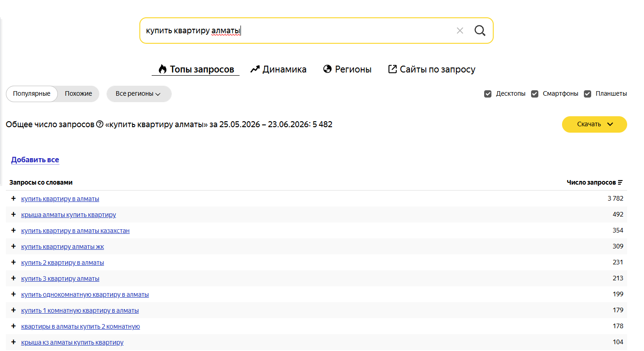Open link 'купить квартиру в алматы казахстан'
This screenshot has height=351, width=644.
click(x=75, y=231)
